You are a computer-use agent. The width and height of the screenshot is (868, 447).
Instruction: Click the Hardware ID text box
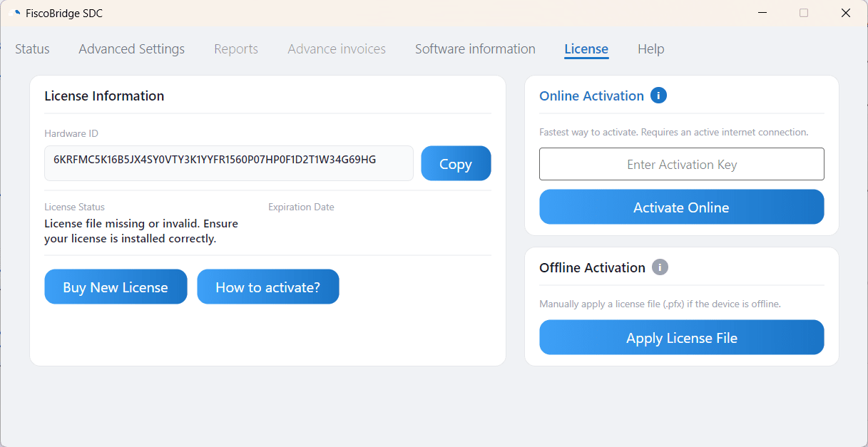click(x=229, y=163)
